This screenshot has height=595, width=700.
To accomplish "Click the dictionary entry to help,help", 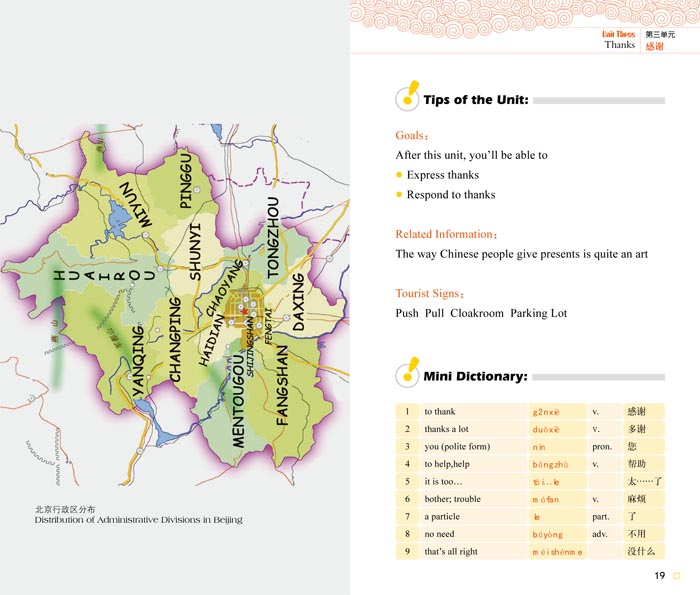I will (447, 464).
